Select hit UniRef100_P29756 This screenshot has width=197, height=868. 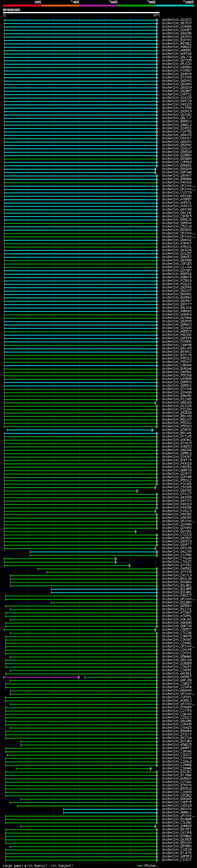click(177, 132)
